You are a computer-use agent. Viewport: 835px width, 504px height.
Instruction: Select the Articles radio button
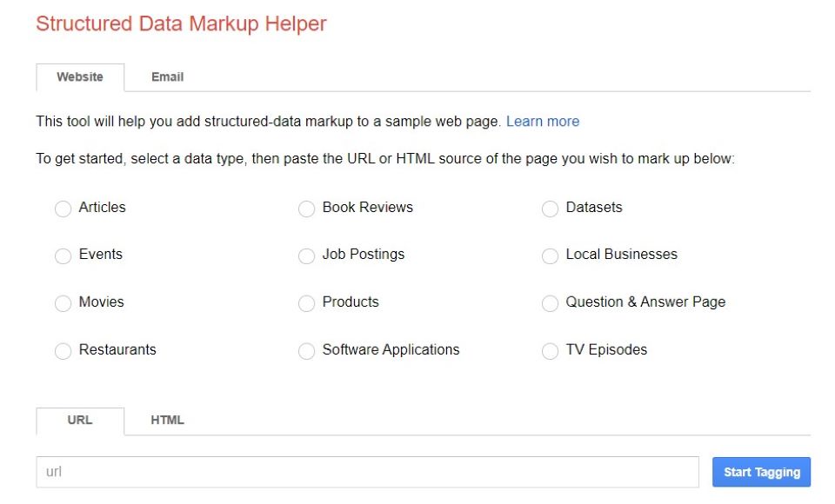click(63, 209)
